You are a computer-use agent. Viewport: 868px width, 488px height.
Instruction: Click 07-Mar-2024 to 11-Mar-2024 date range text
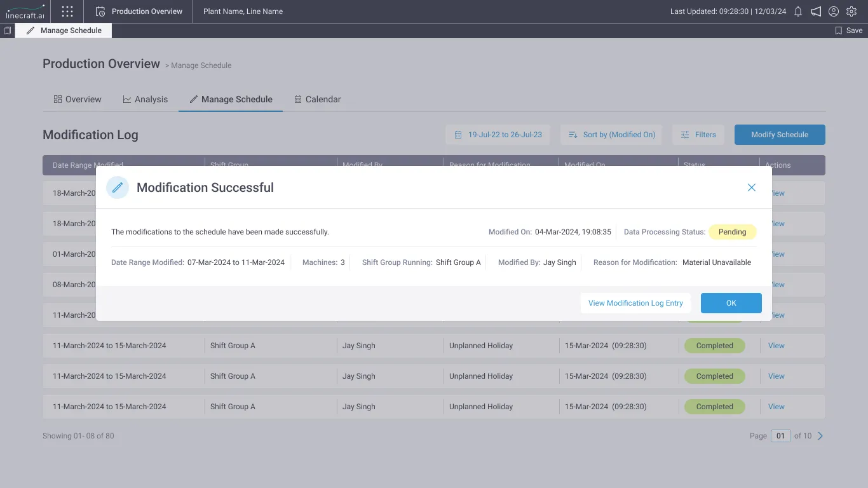point(236,262)
